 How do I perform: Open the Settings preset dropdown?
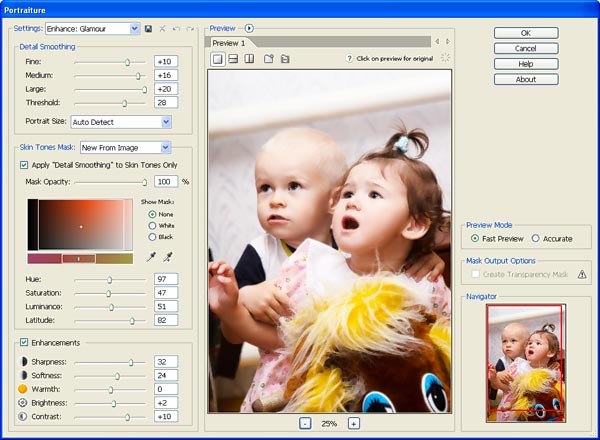click(134, 29)
